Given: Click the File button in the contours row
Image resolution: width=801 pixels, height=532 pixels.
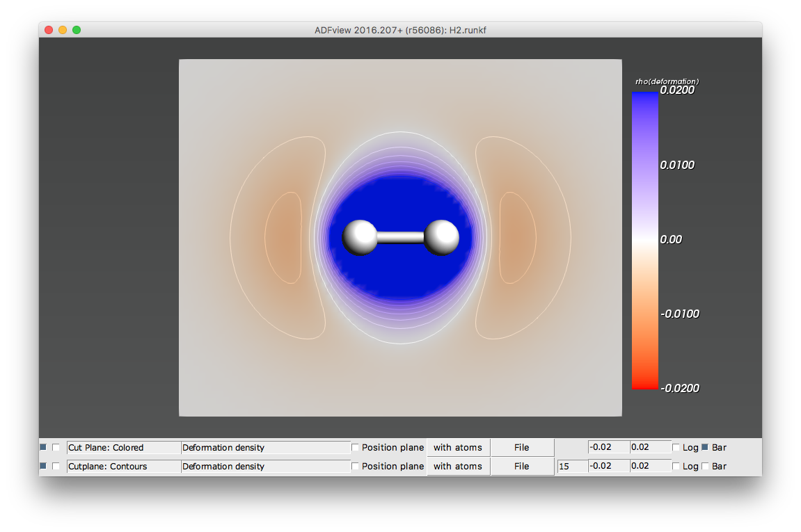Looking at the screenshot, I should 522,466.
